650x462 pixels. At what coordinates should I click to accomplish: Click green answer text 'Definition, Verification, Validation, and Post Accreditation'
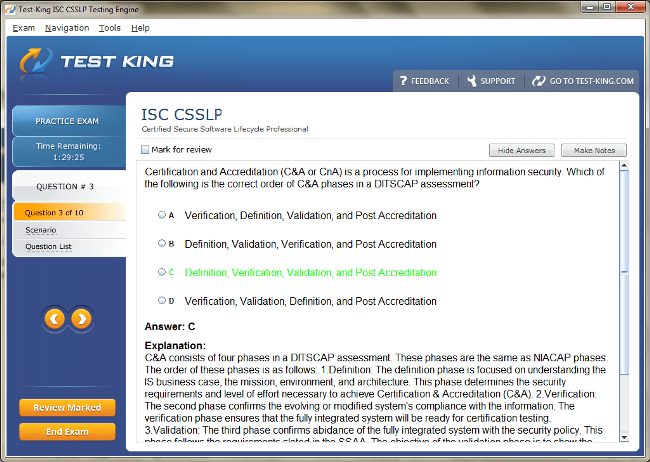tap(310, 272)
